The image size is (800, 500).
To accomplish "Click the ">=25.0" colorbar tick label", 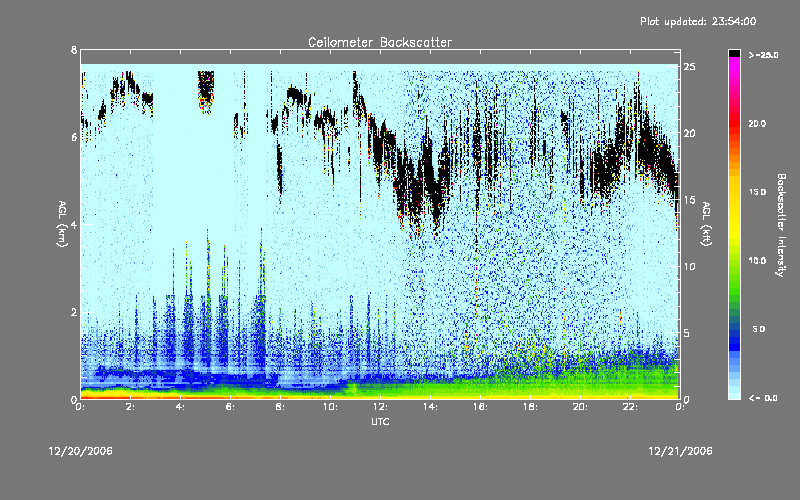I will 763,55.
